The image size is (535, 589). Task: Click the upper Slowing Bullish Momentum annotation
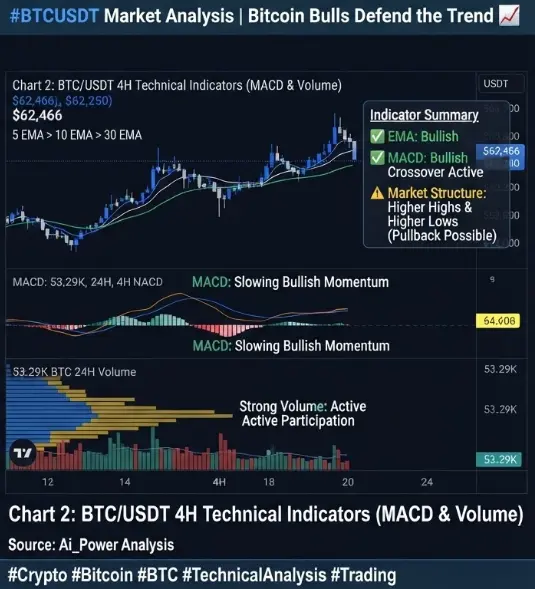pyautogui.click(x=311, y=282)
